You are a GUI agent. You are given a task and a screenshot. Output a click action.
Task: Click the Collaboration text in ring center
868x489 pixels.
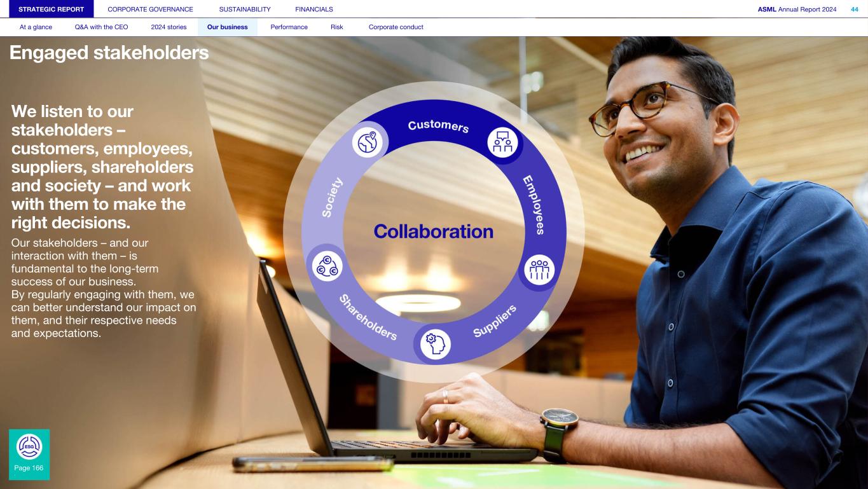pyautogui.click(x=434, y=231)
